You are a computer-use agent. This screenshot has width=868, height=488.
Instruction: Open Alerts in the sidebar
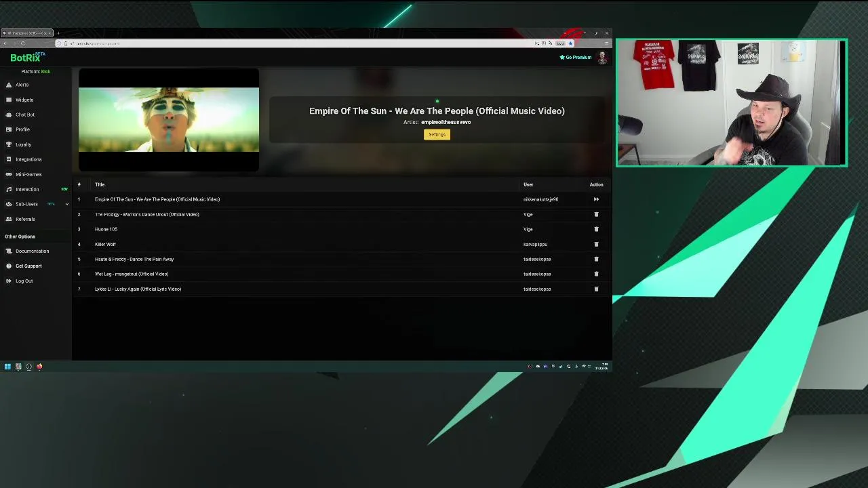coord(22,85)
